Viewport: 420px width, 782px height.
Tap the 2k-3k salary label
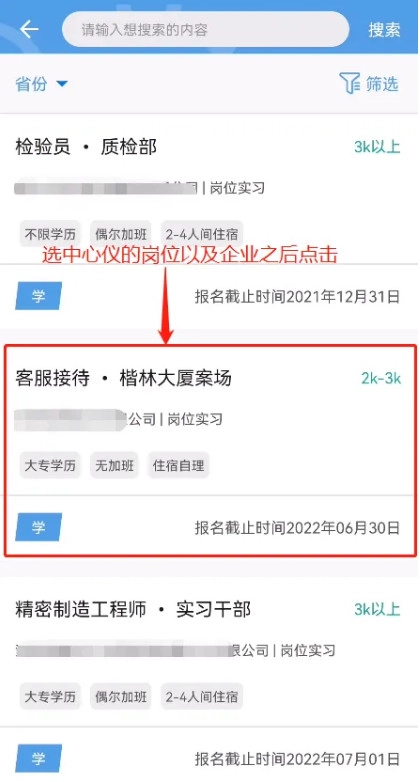381,378
